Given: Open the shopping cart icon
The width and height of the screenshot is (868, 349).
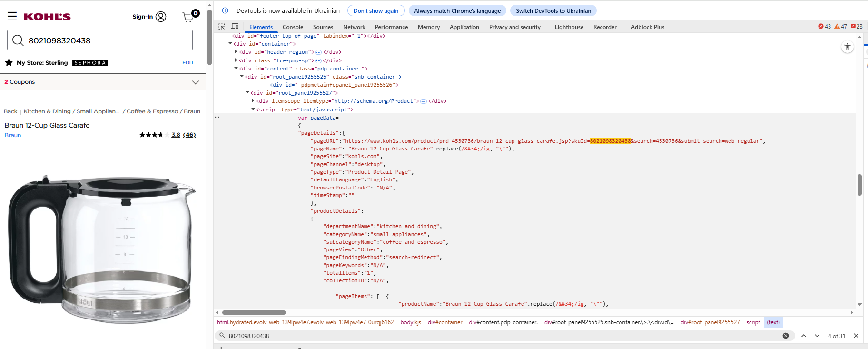Looking at the screenshot, I should tap(188, 17).
